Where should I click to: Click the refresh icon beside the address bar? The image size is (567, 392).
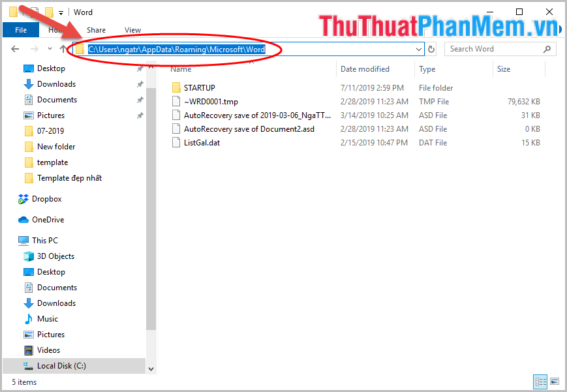431,49
